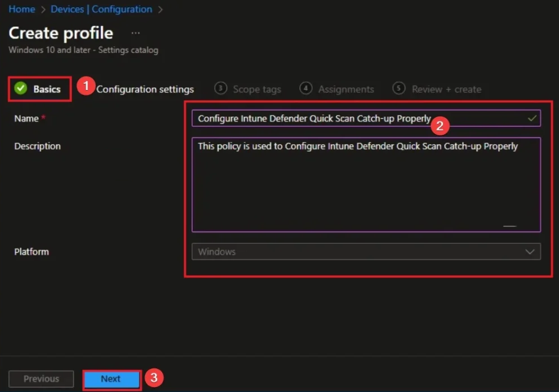Click the step 3 circle icon
Image resolution: width=559 pixels, height=392 pixels.
pyautogui.click(x=221, y=88)
